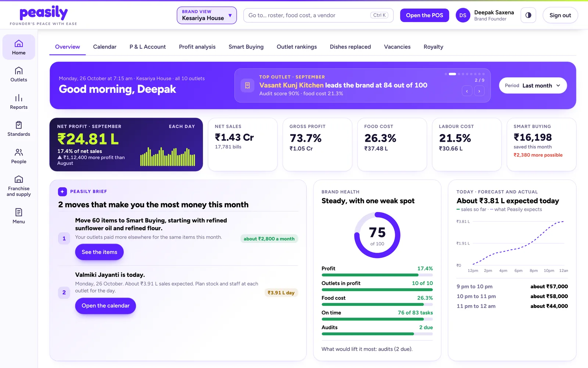The height and width of the screenshot is (368, 588).
Task: Switch to the Calendar tab
Action: point(105,47)
